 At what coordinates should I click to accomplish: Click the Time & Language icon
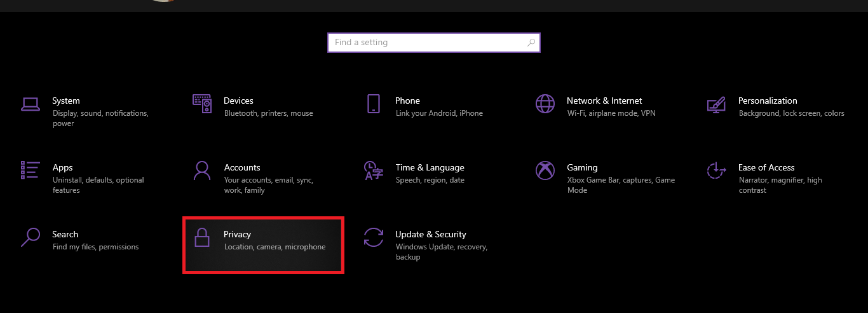click(373, 170)
